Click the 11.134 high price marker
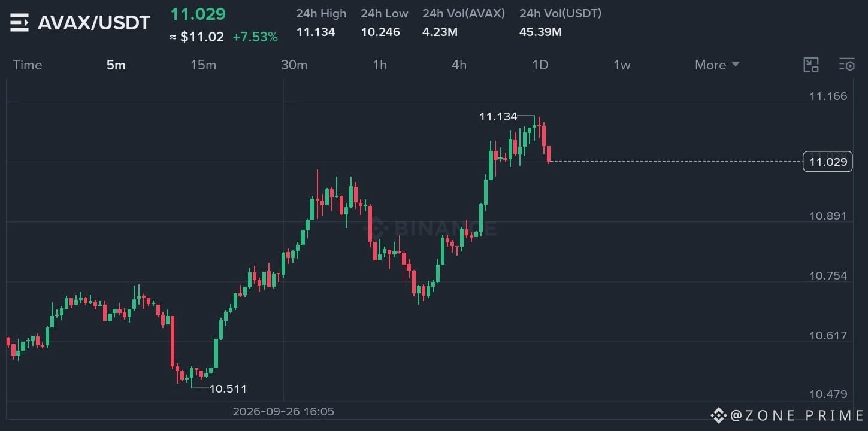868x431 pixels. coord(498,117)
